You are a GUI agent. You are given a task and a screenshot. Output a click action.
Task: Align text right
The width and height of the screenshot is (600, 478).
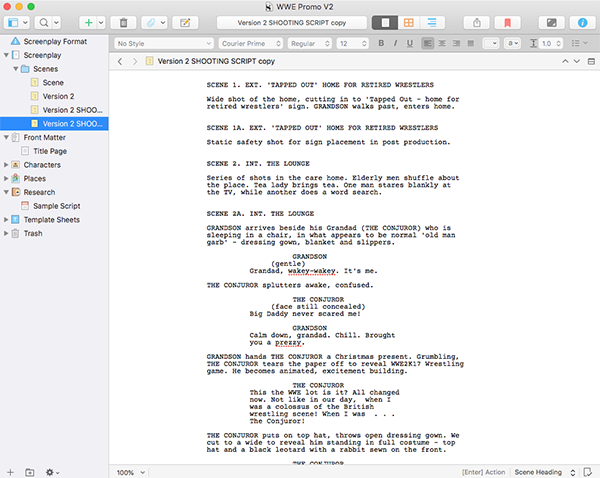[456, 43]
